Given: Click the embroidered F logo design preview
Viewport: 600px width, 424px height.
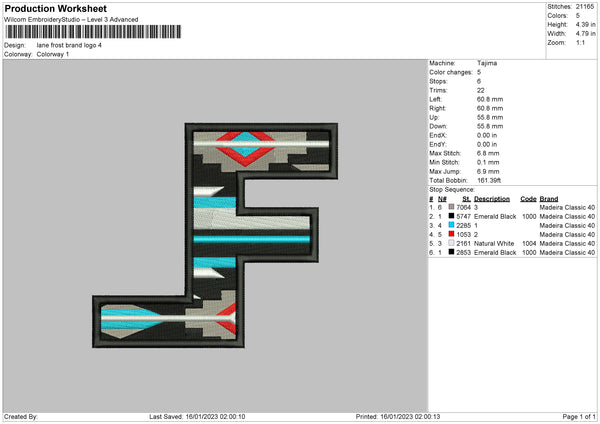Looking at the screenshot, I should [215, 235].
